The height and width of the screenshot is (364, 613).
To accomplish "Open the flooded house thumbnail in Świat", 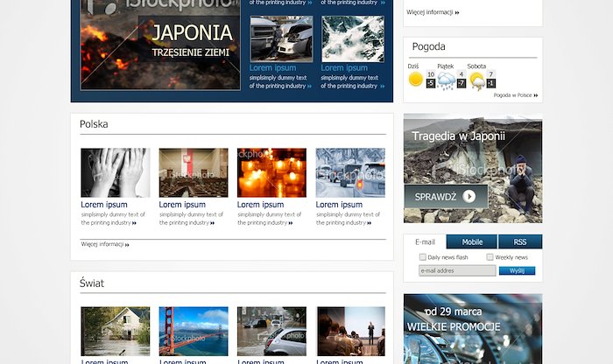I will point(116,332).
